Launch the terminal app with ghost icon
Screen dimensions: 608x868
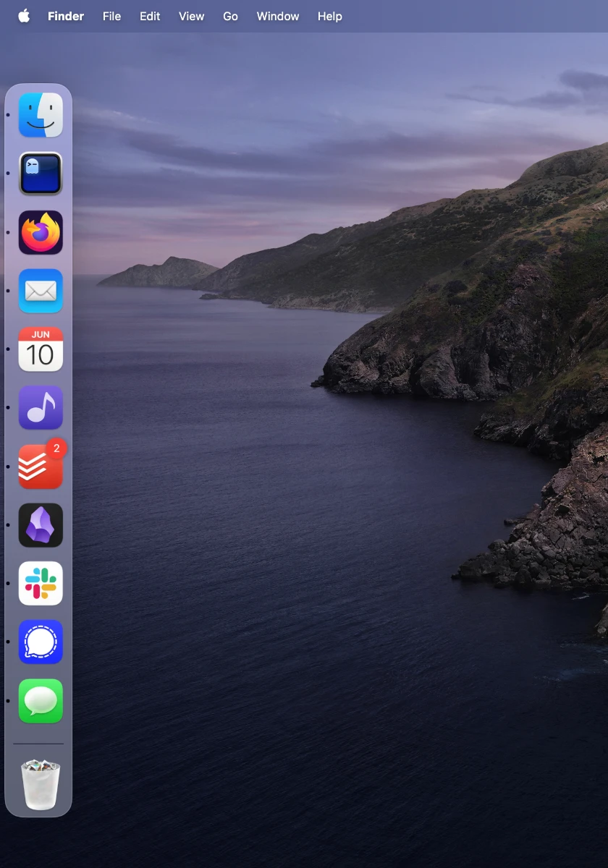41,174
